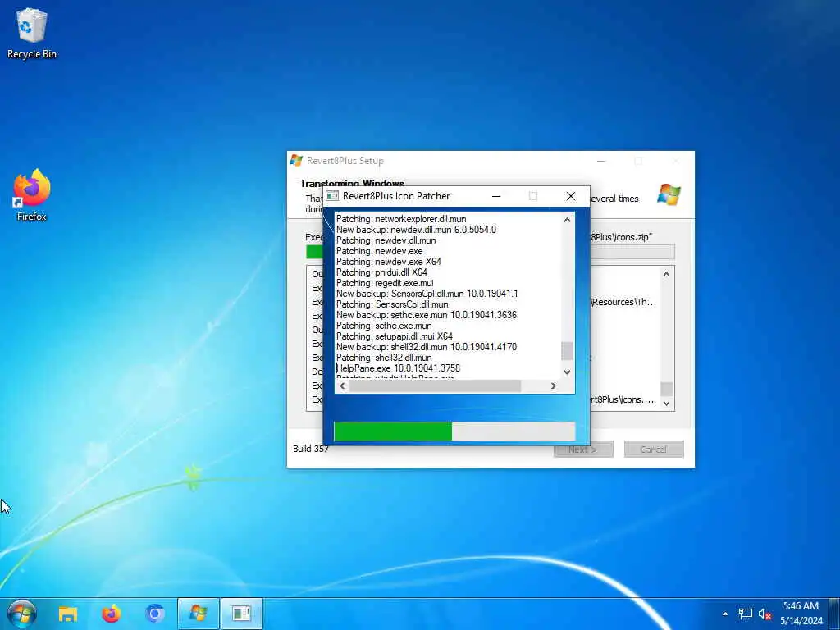Select line 'New backup: sethc.exe.mun 10.0.19041.3636'
840x630 pixels.
[427, 315]
